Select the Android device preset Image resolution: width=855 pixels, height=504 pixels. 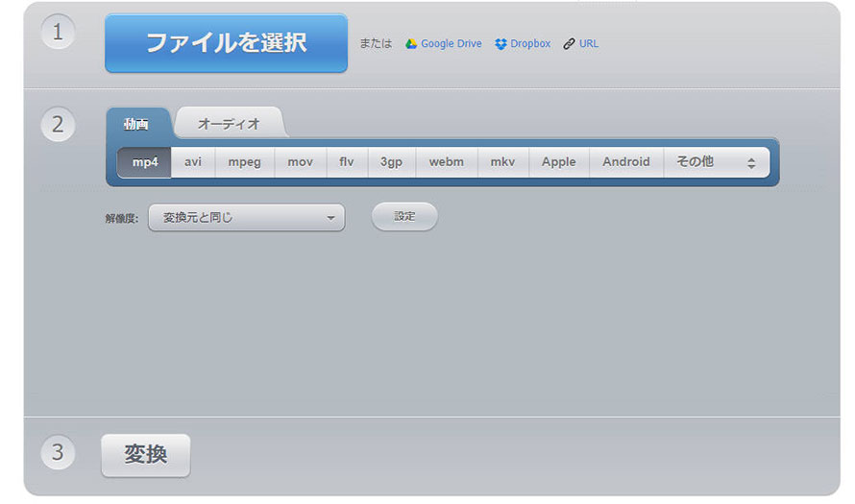click(x=626, y=162)
